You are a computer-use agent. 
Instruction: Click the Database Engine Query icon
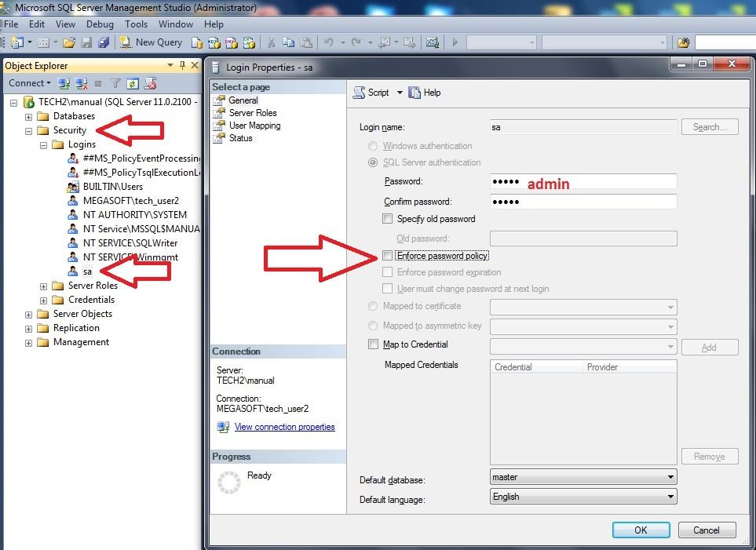coord(197,42)
